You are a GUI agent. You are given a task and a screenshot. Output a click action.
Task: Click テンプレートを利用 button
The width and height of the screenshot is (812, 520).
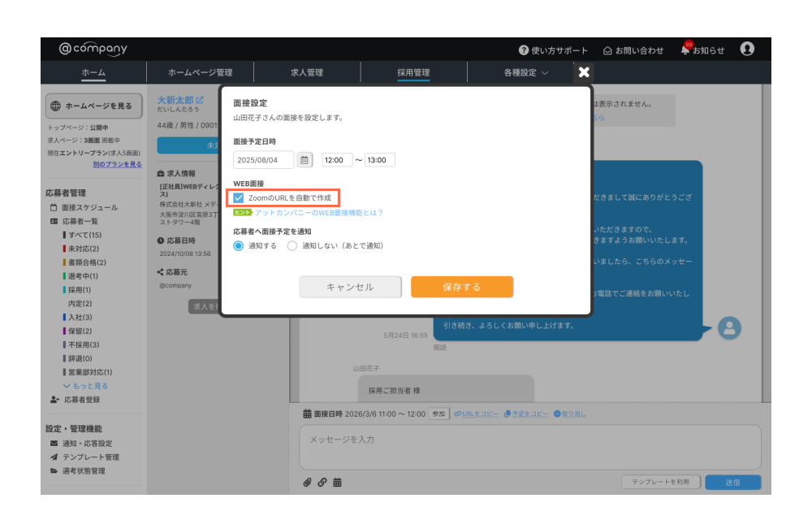(661, 482)
